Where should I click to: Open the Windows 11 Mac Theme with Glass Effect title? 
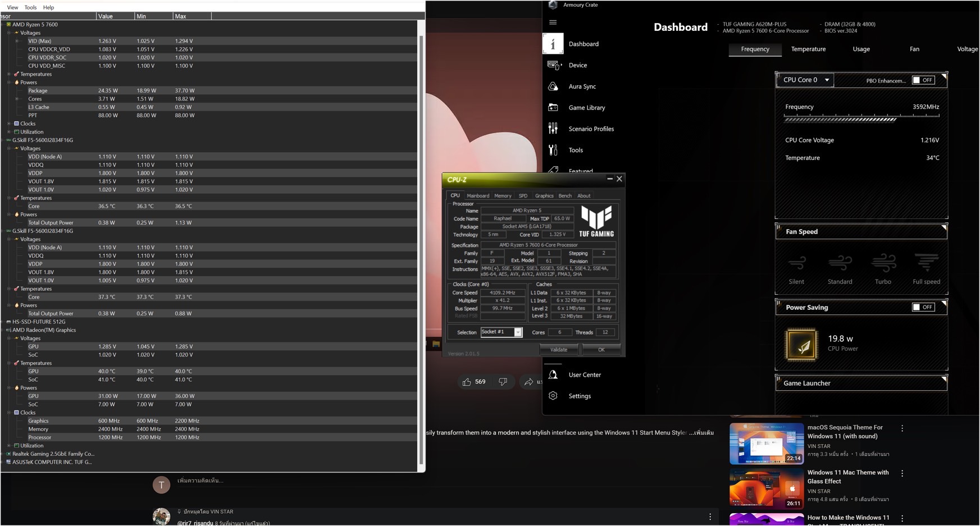tap(848, 477)
